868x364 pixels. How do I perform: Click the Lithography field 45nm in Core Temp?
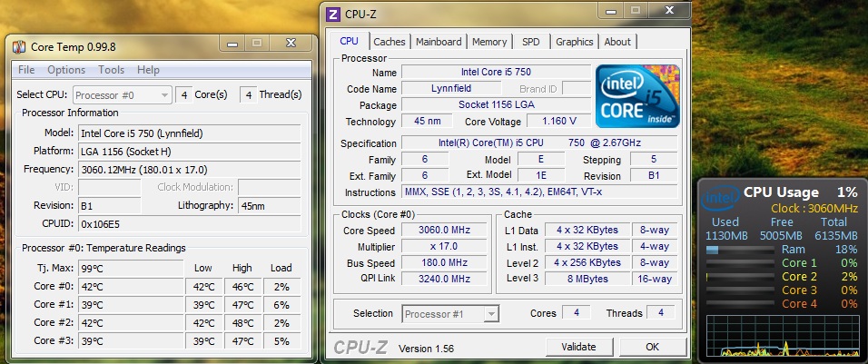click(x=269, y=206)
